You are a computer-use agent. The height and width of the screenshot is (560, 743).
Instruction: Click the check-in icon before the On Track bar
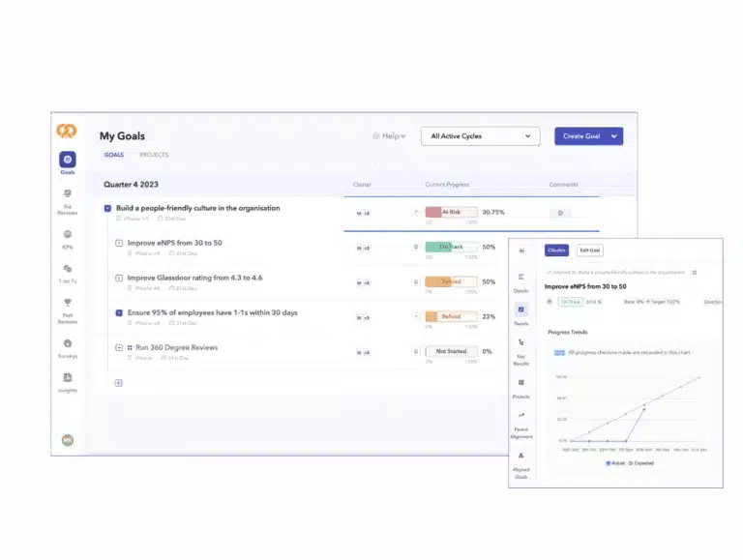416,247
